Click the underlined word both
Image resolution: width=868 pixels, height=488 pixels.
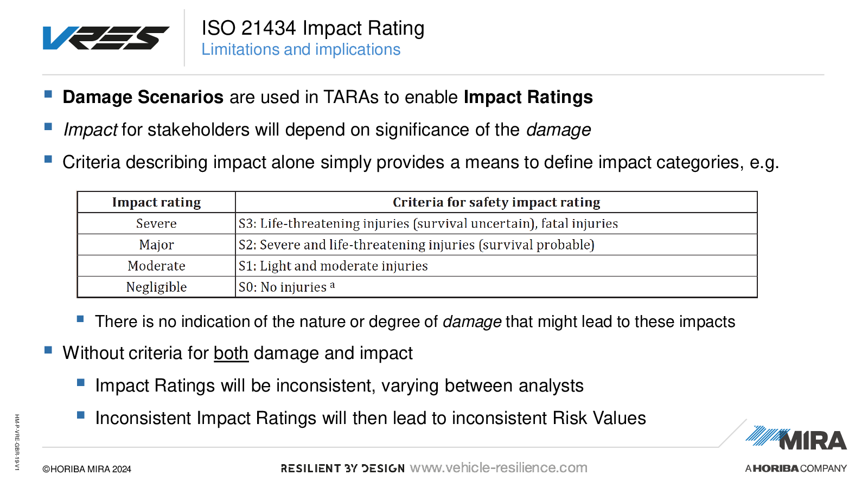(231, 353)
